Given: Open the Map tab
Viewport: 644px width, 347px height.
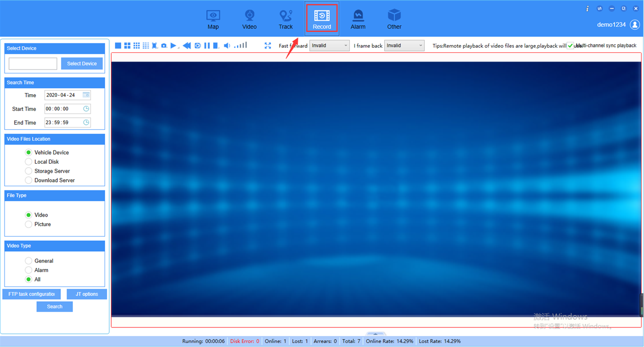Looking at the screenshot, I should (x=213, y=20).
